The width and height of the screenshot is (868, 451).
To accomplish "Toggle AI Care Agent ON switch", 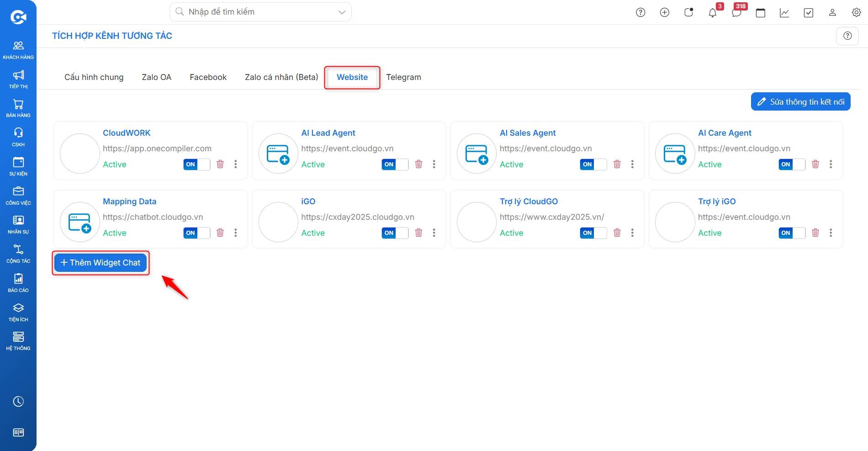I will (792, 164).
